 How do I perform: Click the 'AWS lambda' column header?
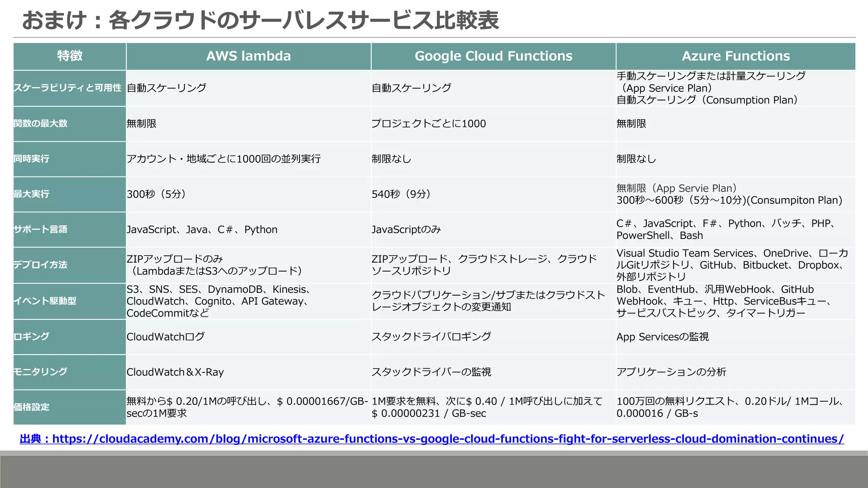coord(248,56)
